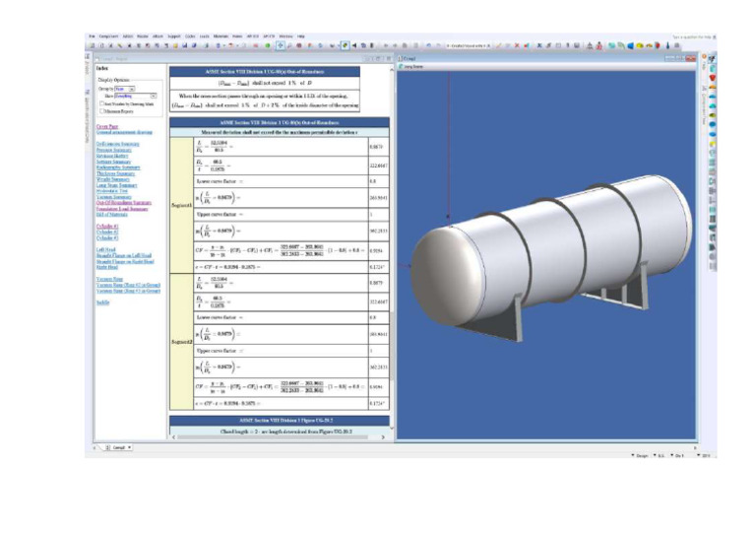Click the blue cone component toolbar icon
Image resolution: width=756 pixels, height=535 pixels.
630,46
